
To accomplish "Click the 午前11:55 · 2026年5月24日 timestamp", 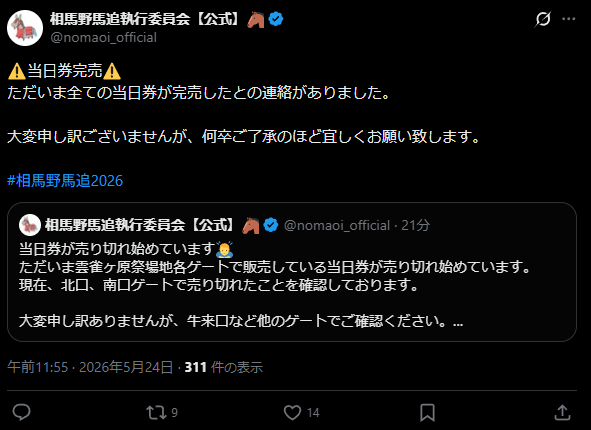I will pos(90,367).
